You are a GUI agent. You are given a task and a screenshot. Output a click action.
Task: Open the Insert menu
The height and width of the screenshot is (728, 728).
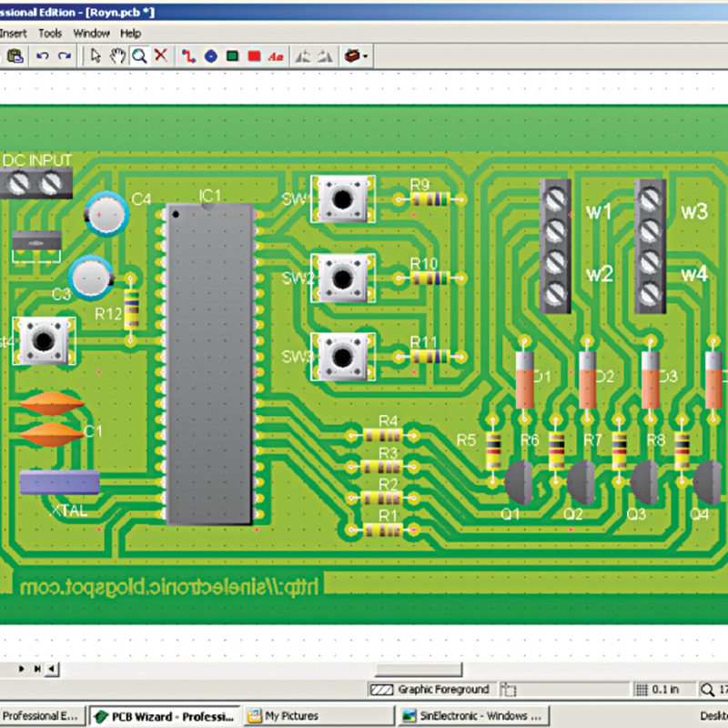pos(14,33)
